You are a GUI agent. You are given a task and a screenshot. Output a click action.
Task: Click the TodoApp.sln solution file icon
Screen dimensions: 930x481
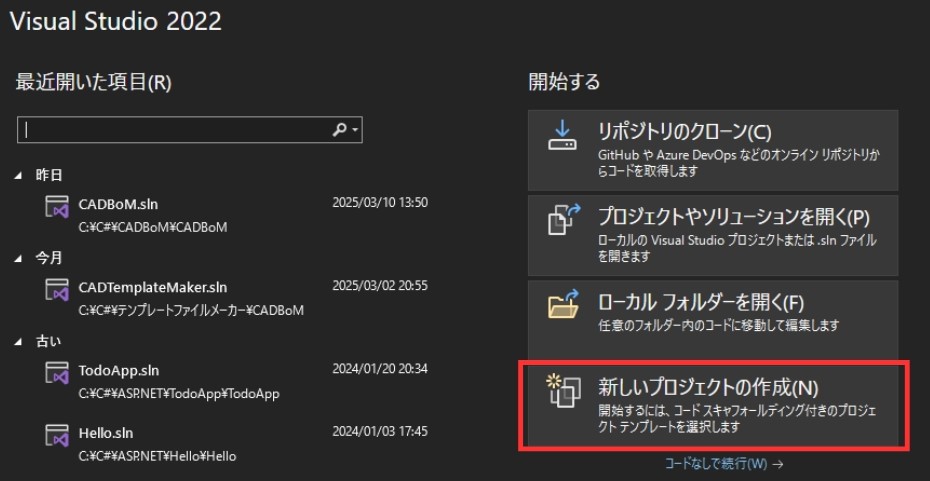(x=58, y=372)
